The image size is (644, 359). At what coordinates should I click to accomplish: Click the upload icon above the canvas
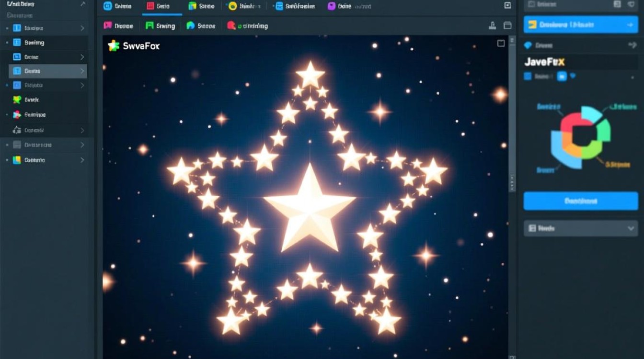(492, 26)
